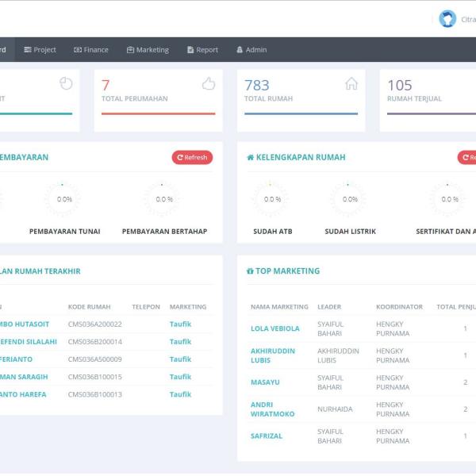Viewport: 476px width, 476px height.
Task: Open the Admin menu
Action: (251, 50)
